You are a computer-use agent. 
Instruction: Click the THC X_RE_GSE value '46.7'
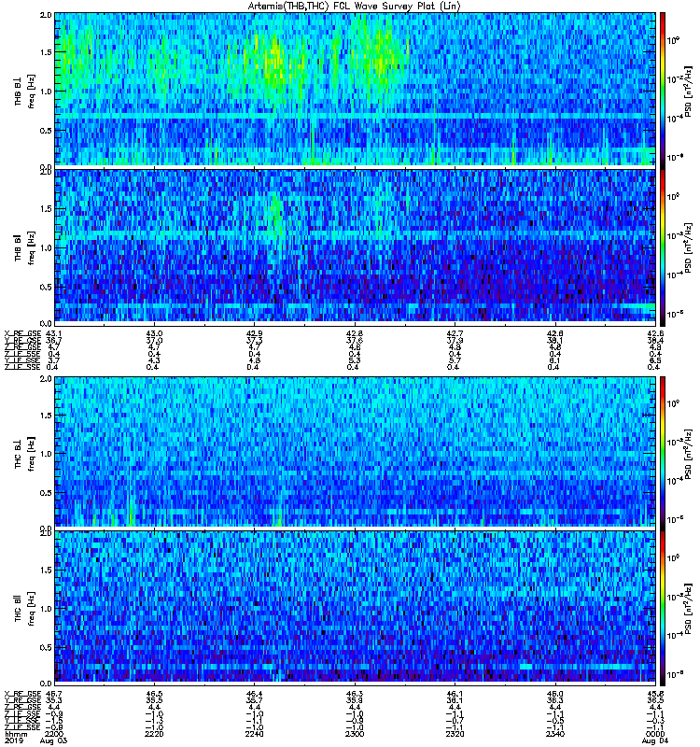click(x=53, y=694)
